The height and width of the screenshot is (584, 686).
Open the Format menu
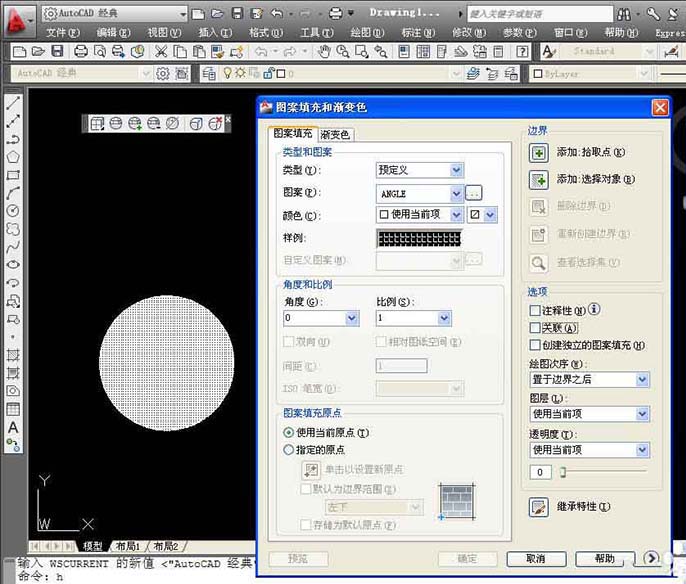coord(266,33)
